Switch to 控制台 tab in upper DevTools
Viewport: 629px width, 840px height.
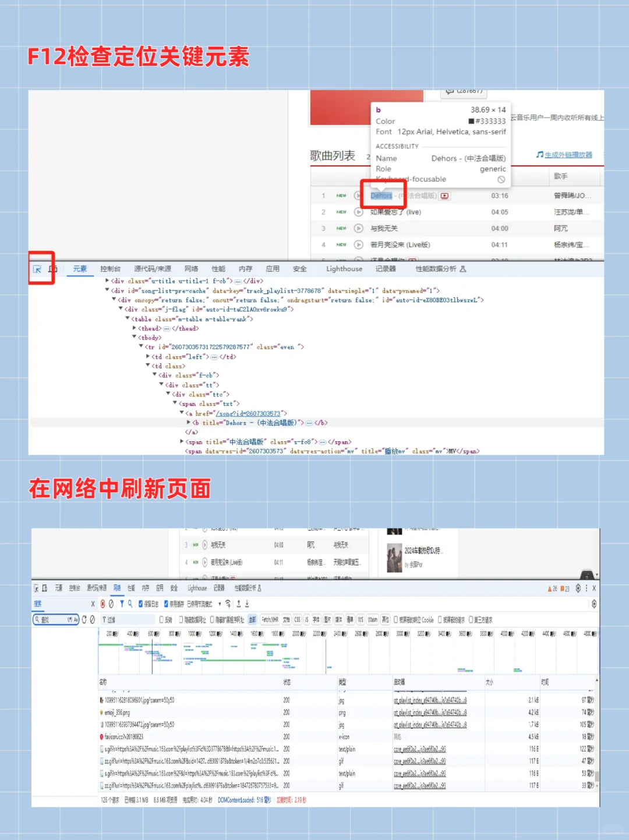[110, 269]
